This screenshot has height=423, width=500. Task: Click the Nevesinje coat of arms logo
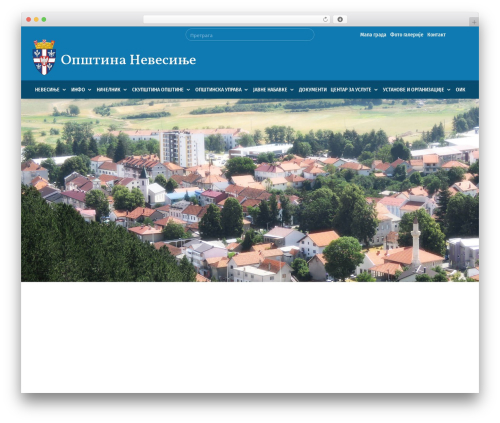(x=44, y=57)
